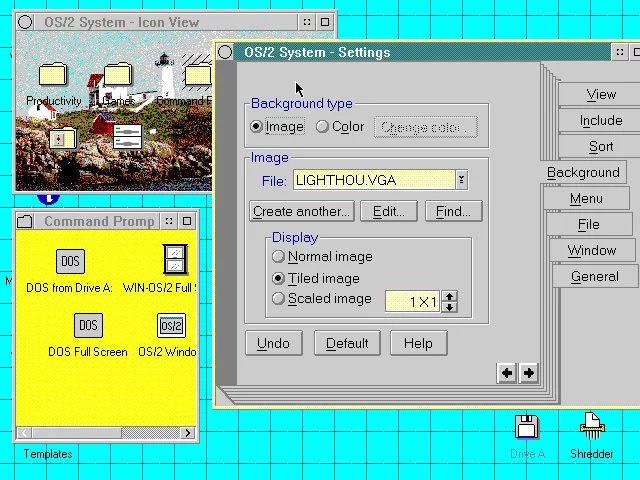The image size is (640, 480).
Task: Hide the OS/2 System Settings window
Action: [620, 52]
